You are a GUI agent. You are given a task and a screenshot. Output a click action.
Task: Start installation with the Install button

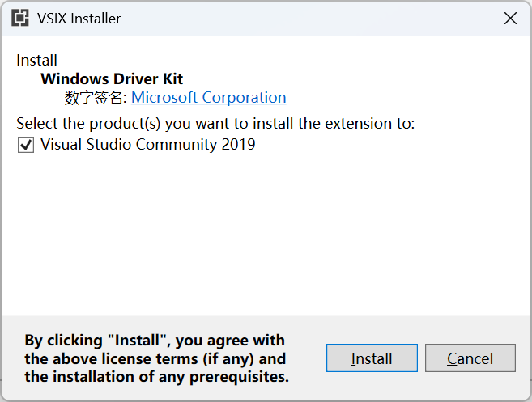(372, 358)
